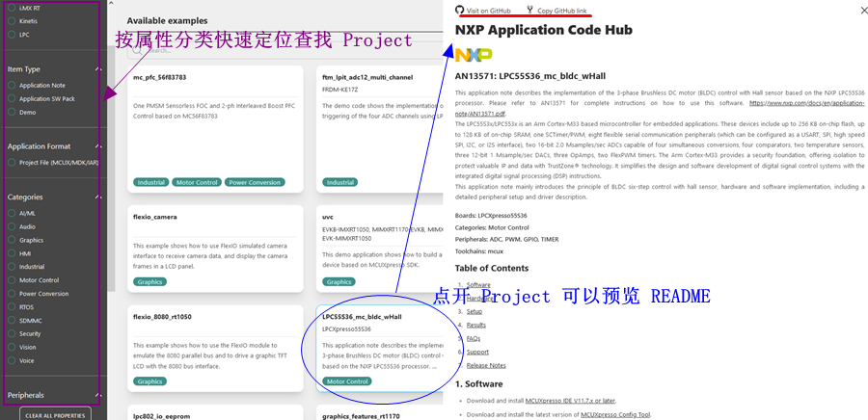Open the mc_pfc_56f83783 example card
This screenshot has width=868, height=420.
point(215,129)
